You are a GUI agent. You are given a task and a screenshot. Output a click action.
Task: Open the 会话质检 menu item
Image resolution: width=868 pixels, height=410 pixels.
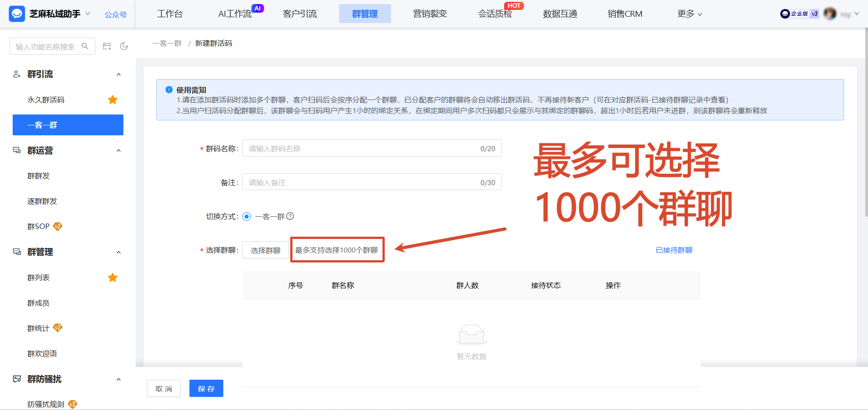495,14
